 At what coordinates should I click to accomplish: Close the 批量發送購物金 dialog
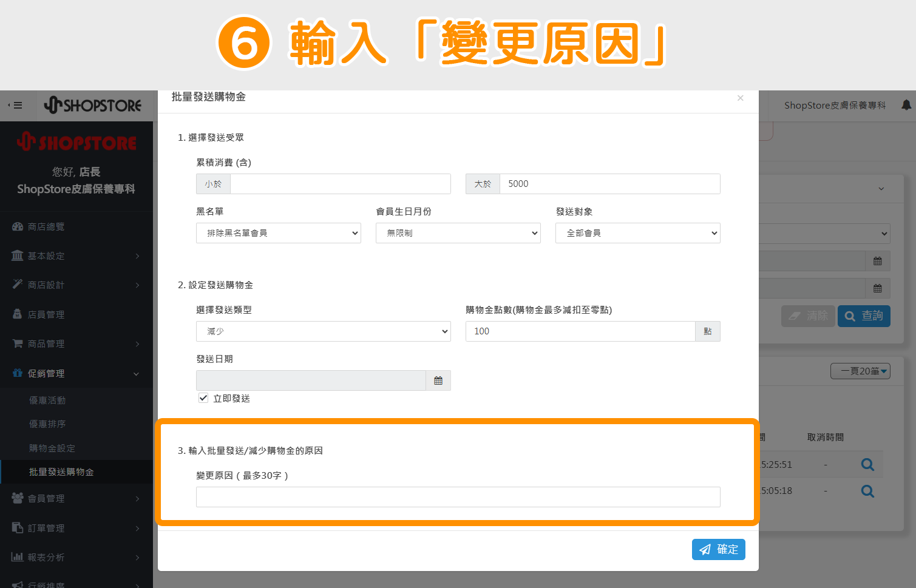pyautogui.click(x=740, y=98)
